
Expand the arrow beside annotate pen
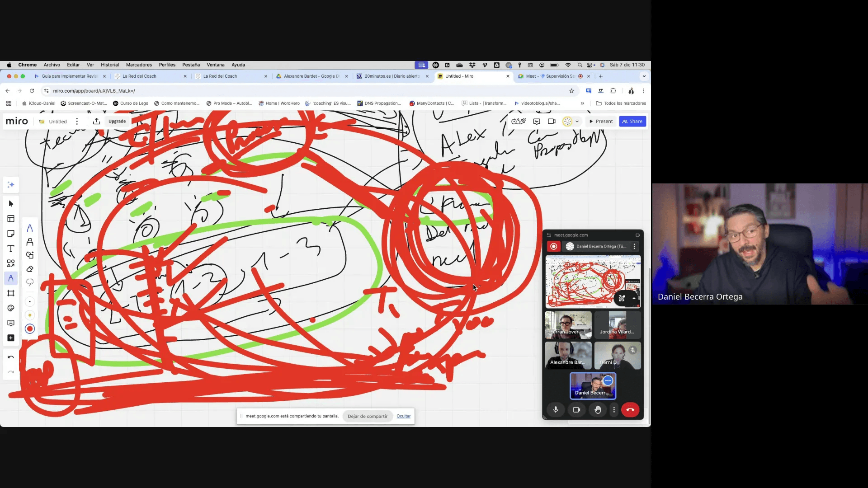coord(634,298)
